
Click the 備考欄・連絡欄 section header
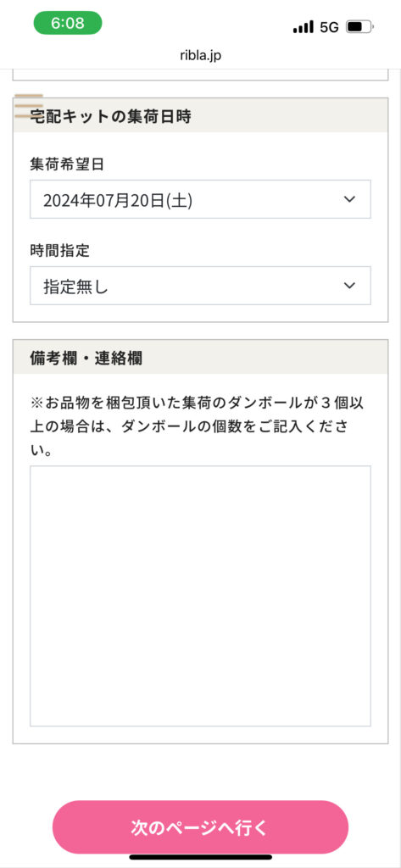[x=200, y=357]
